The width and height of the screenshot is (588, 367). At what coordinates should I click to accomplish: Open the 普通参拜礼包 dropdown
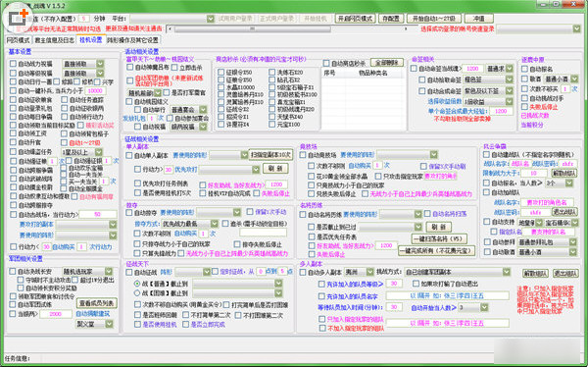tap(547, 242)
